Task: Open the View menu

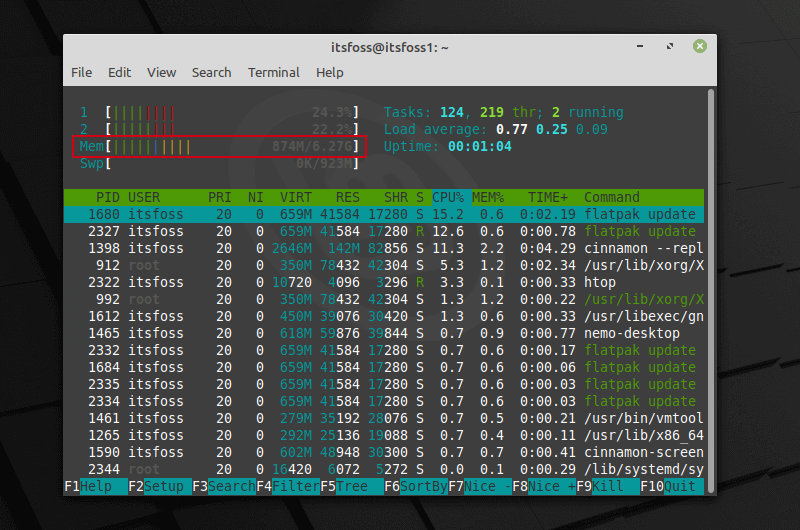Action: pos(161,72)
